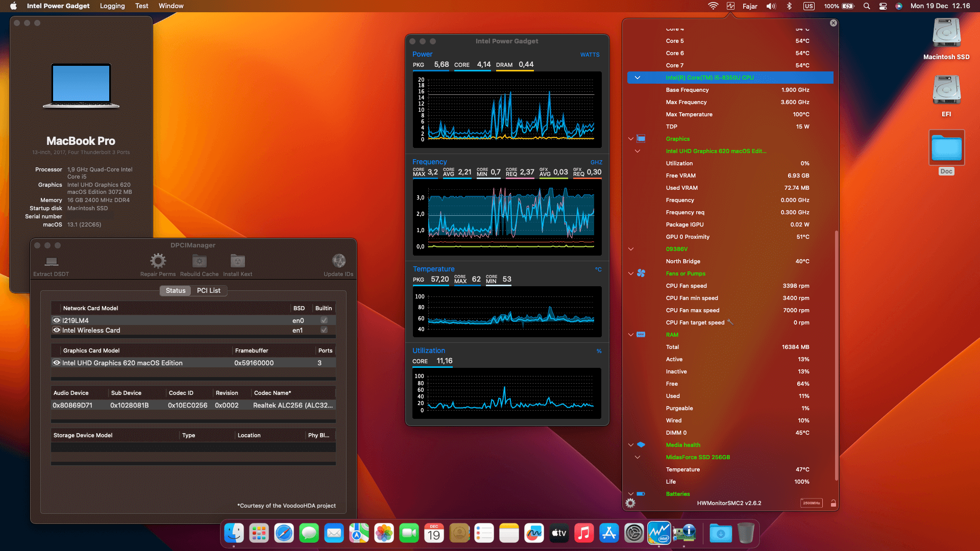The image size is (980, 551).
Task: Click the 100% battery status
Action: [x=839, y=6]
